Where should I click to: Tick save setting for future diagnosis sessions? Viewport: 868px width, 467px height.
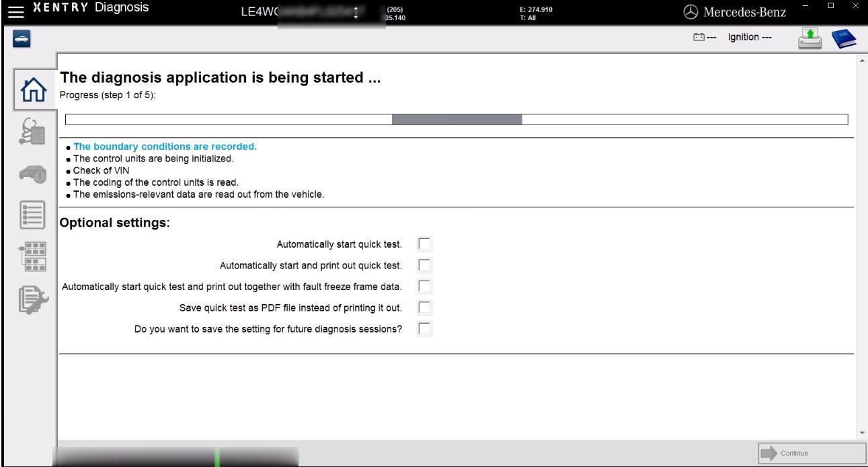424,330
